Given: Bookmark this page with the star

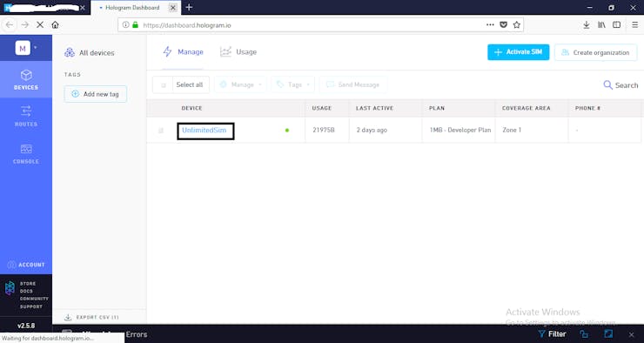Looking at the screenshot, I should point(517,24).
